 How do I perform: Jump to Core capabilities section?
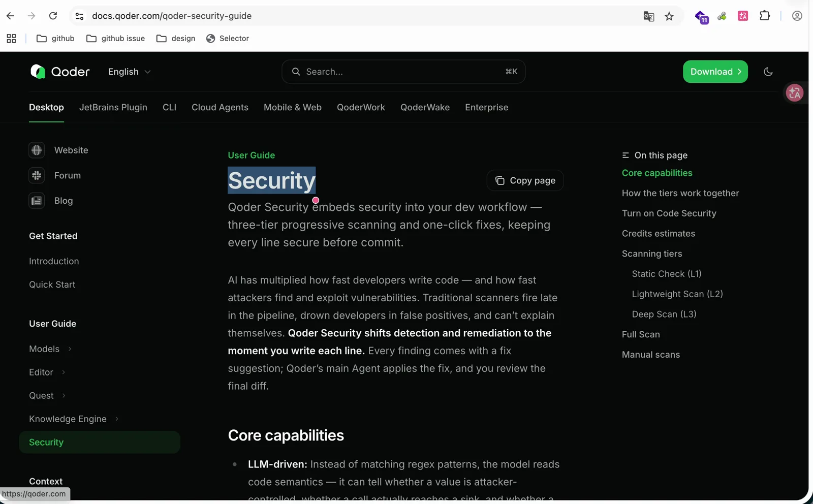pyautogui.click(x=657, y=173)
